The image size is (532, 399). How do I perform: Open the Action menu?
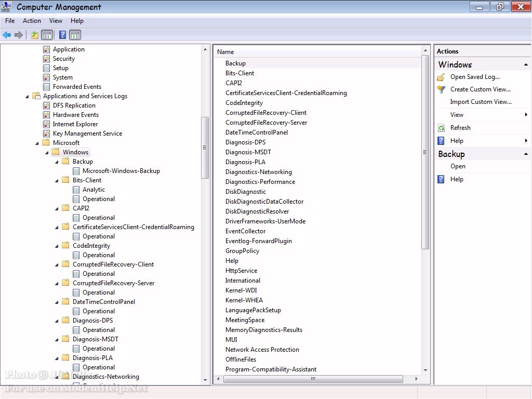[32, 21]
